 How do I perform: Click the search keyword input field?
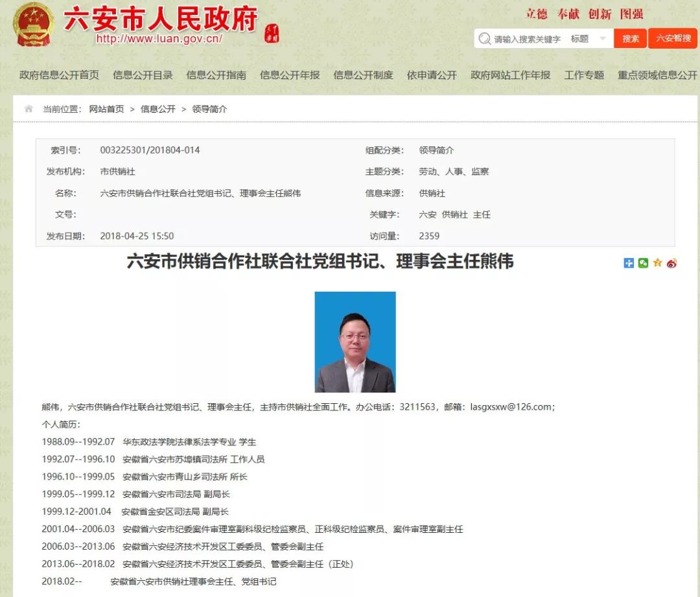528,39
